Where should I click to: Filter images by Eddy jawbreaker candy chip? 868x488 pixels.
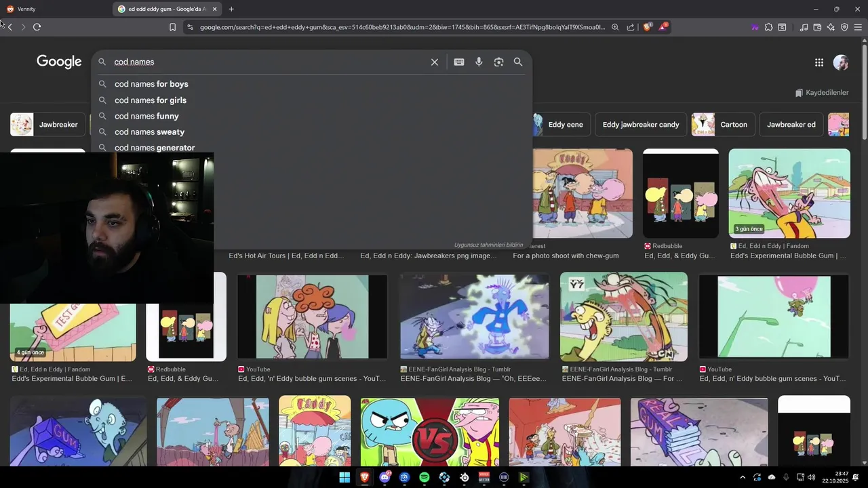tap(641, 125)
